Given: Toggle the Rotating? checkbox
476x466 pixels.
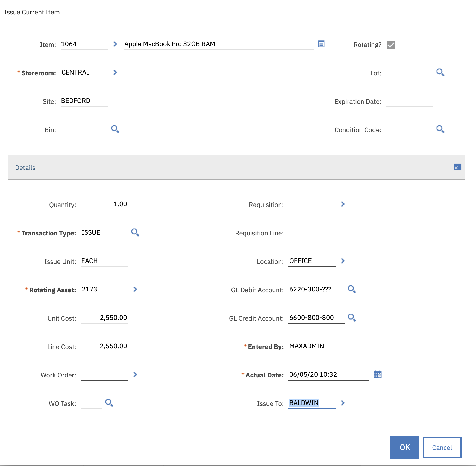Looking at the screenshot, I should [x=391, y=45].
